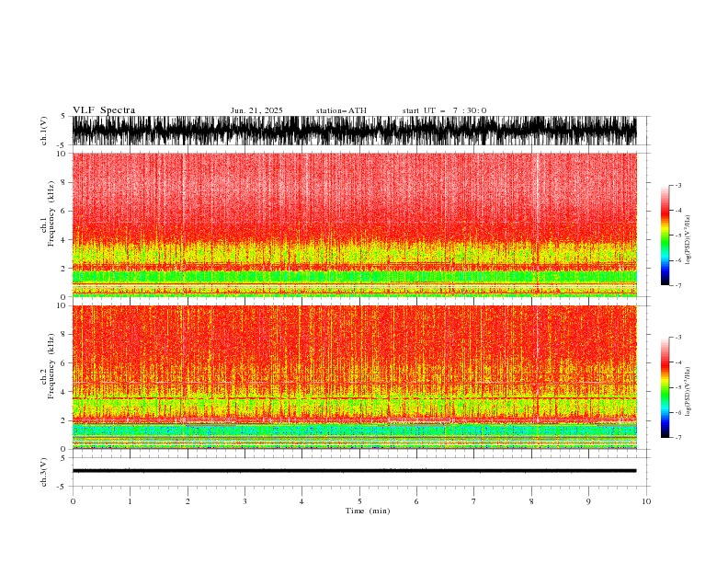728x563 pixels.
Task: Click the ch.1 waveform trace panel
Action: 354,131
